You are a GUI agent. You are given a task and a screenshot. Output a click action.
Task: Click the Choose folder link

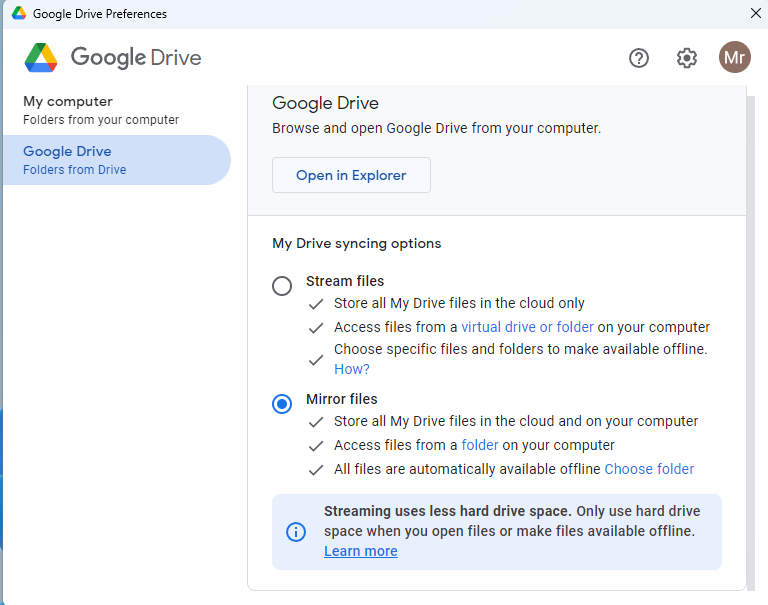pos(649,469)
